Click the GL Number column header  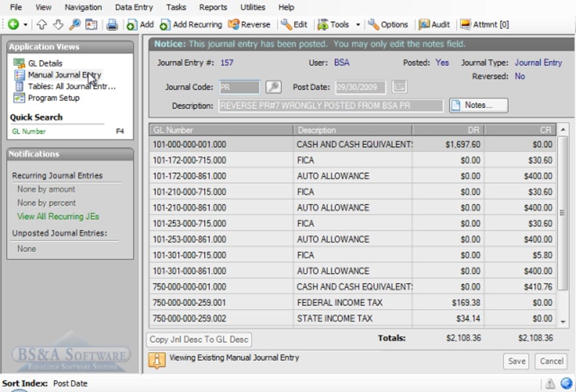pos(221,130)
